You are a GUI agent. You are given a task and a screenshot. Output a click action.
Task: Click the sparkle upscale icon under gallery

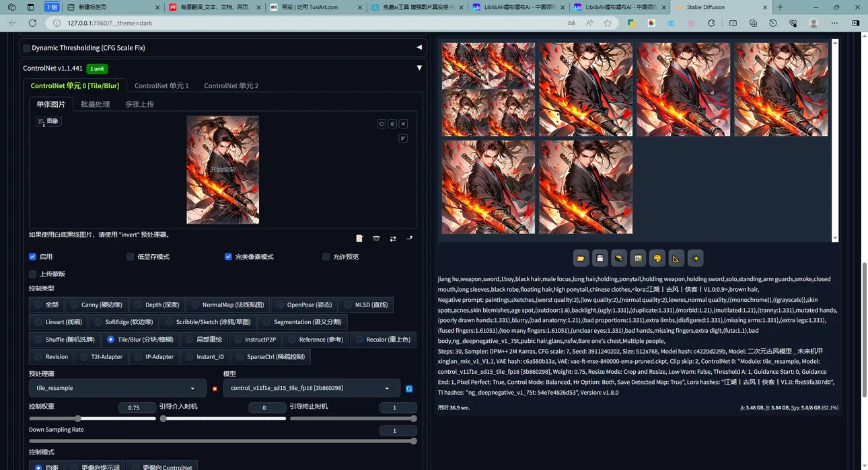(696, 258)
